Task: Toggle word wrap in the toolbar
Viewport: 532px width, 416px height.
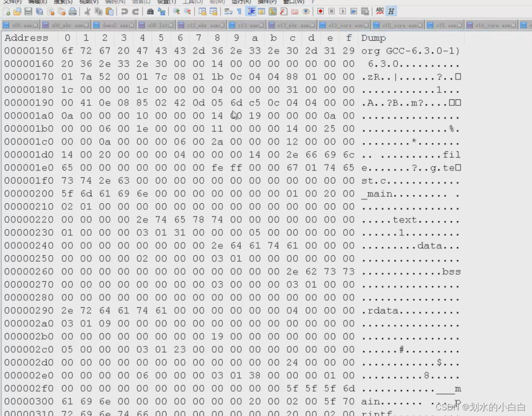Action: pyautogui.click(x=228, y=11)
